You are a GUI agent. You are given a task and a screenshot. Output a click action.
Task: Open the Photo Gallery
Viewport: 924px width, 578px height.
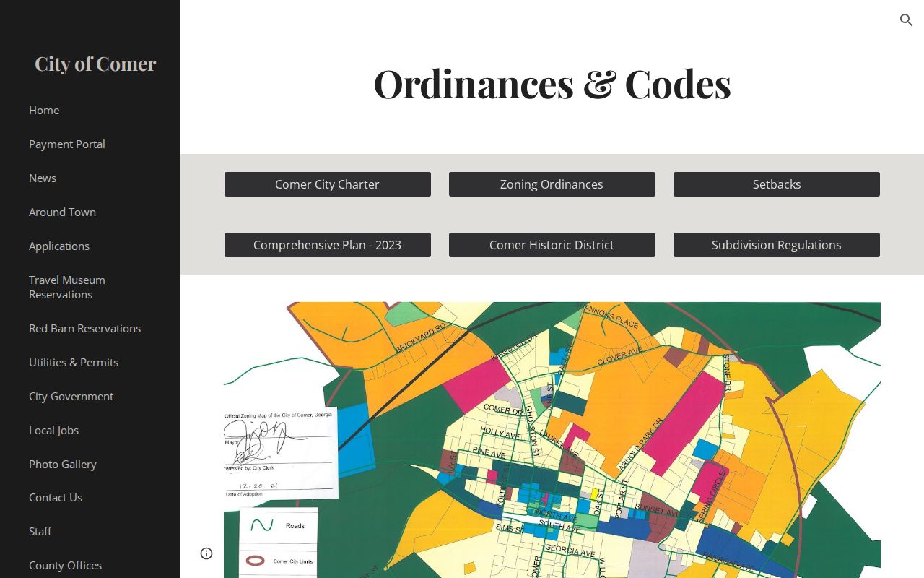(x=63, y=464)
